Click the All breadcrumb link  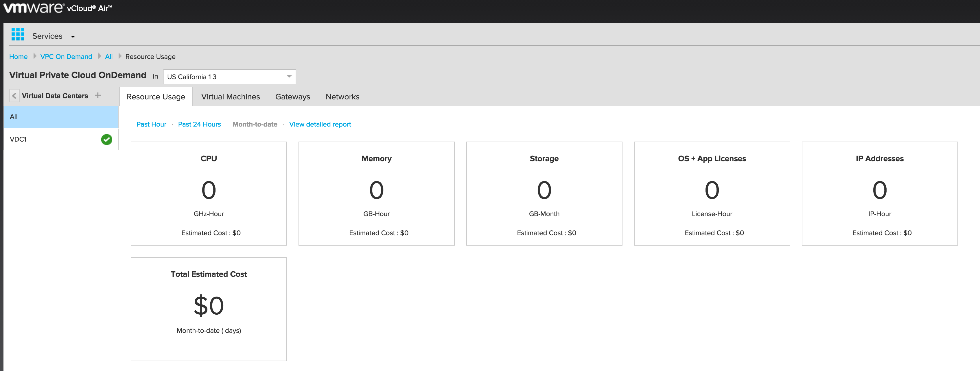[109, 57]
